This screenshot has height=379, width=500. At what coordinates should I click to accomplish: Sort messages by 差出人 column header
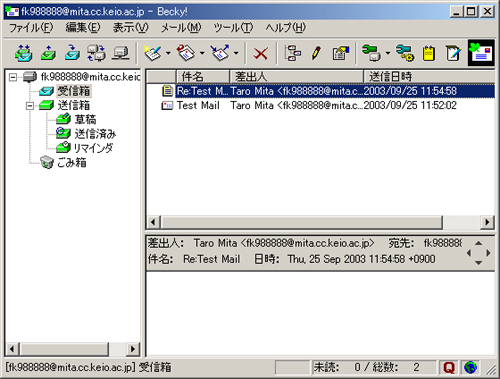coord(296,77)
